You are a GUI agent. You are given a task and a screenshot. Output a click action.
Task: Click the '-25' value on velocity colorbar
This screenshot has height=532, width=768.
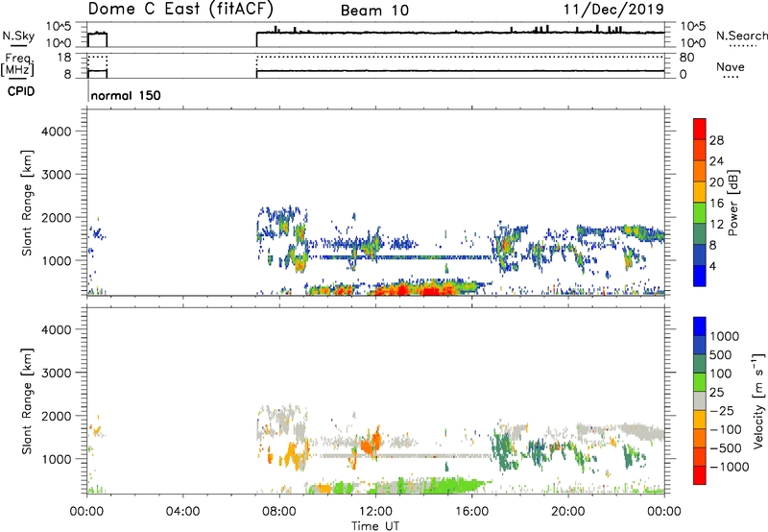tap(720, 410)
